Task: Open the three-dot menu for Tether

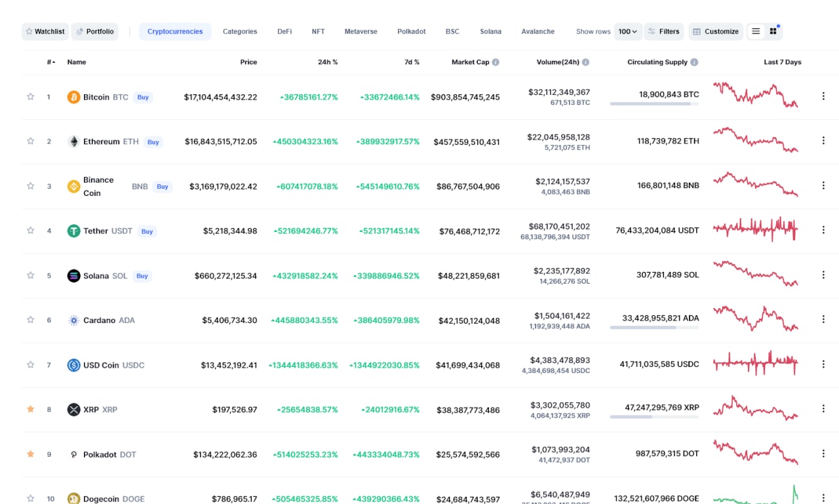Action: (x=823, y=230)
